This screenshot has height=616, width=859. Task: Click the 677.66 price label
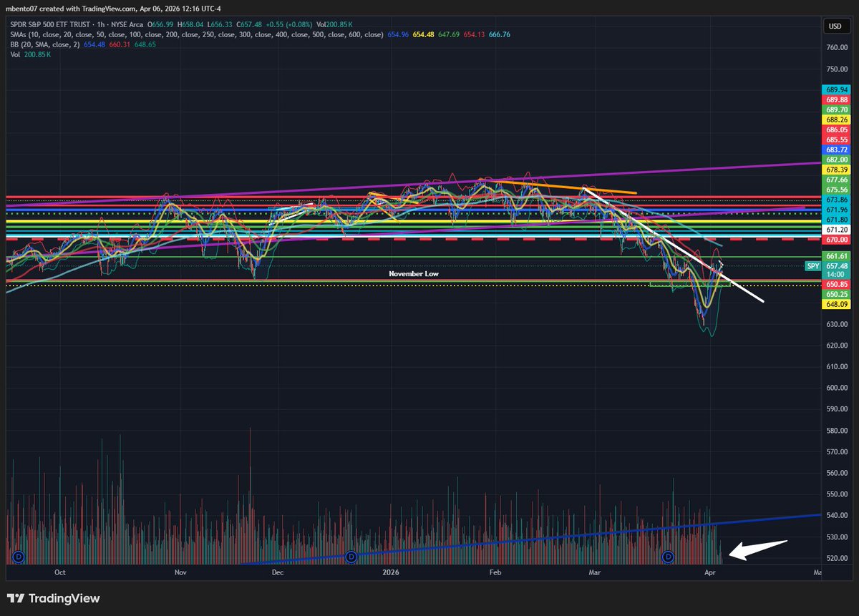click(837, 180)
